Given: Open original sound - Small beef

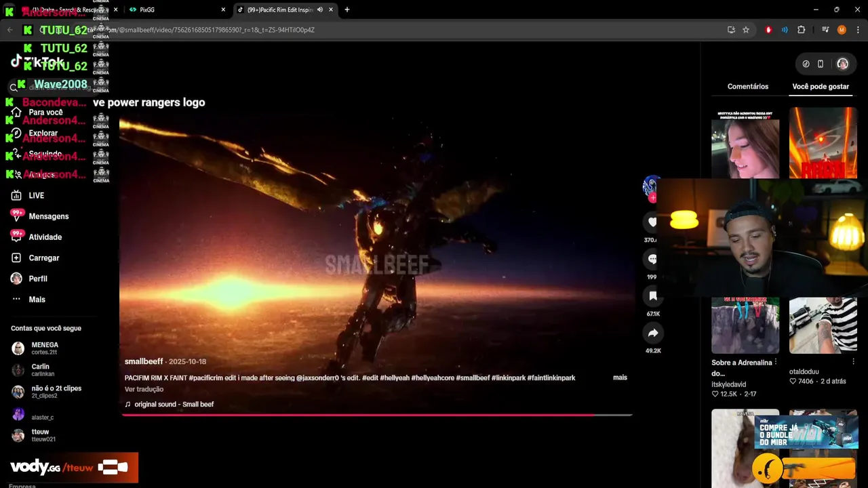Looking at the screenshot, I should [x=174, y=404].
